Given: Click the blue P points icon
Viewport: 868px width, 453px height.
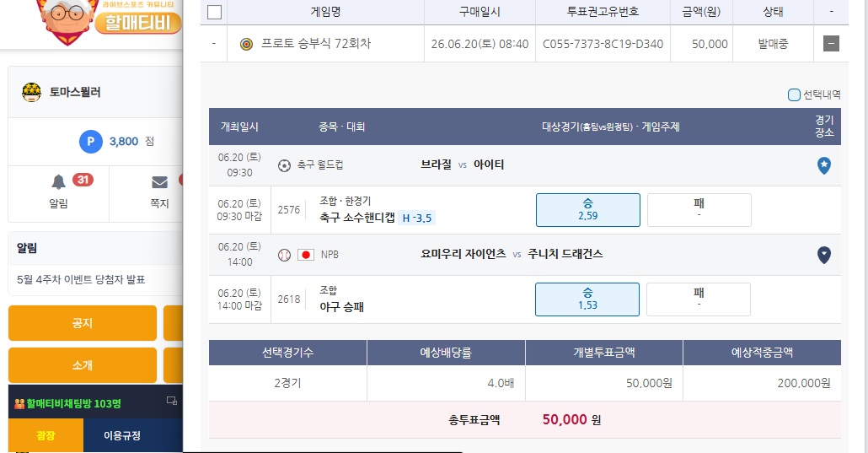Looking at the screenshot, I should (x=91, y=142).
